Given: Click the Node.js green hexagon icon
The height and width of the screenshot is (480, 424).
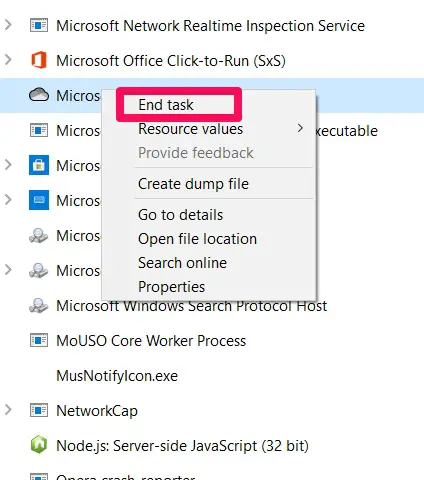Looking at the screenshot, I should click(x=39, y=445).
